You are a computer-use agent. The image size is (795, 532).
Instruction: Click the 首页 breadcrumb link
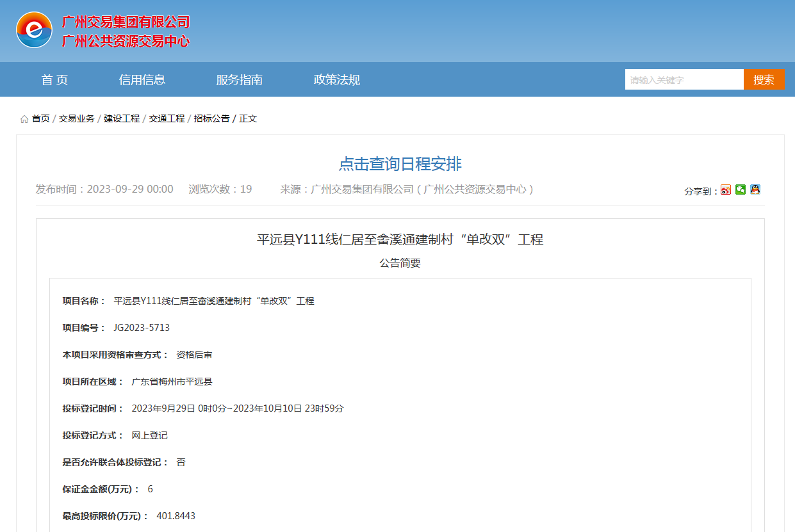(40, 118)
